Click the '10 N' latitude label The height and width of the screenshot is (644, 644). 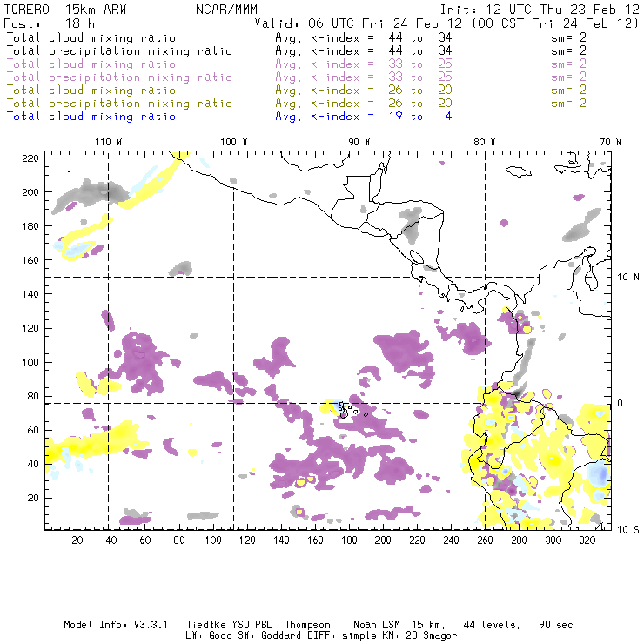pos(628,278)
